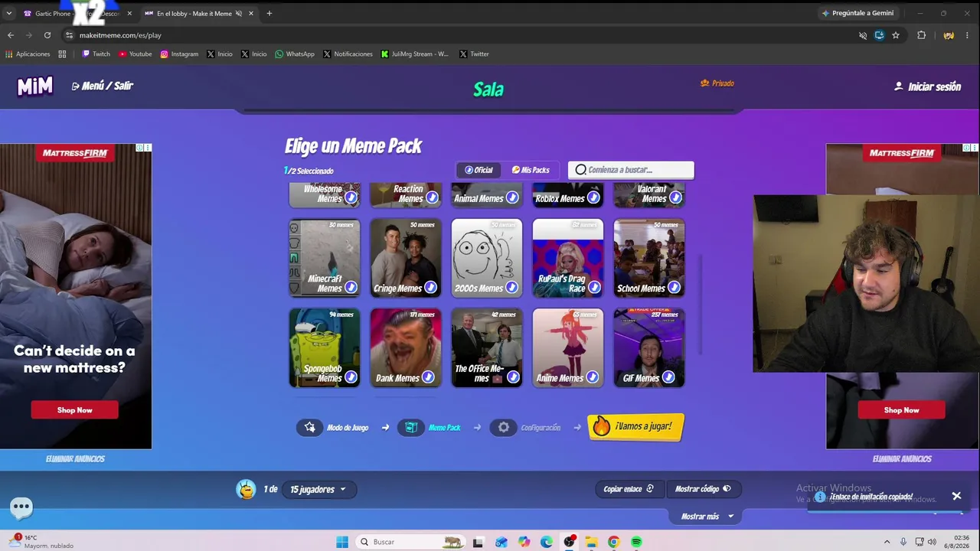Click Iniciar sesión to log in

[927, 86]
